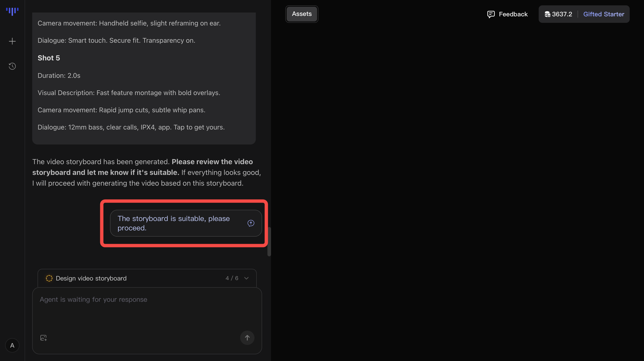Click the app logo icon
Viewport: 644px width, 361px height.
12,11
